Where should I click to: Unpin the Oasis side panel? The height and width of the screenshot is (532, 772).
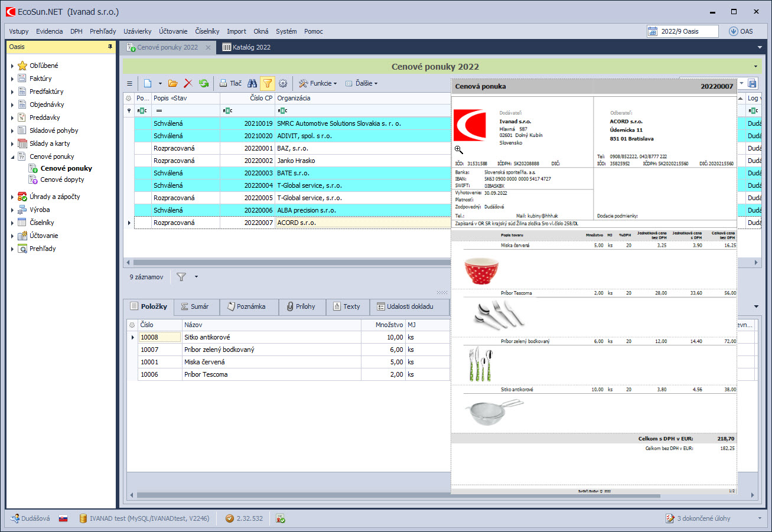coord(110,47)
